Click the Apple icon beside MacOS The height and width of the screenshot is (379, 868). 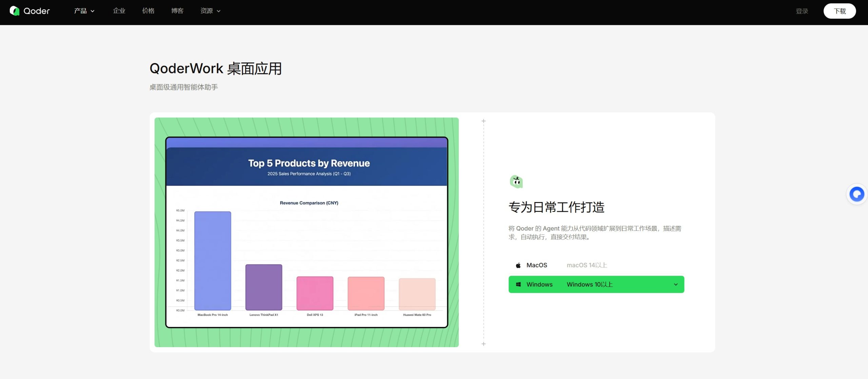point(518,265)
